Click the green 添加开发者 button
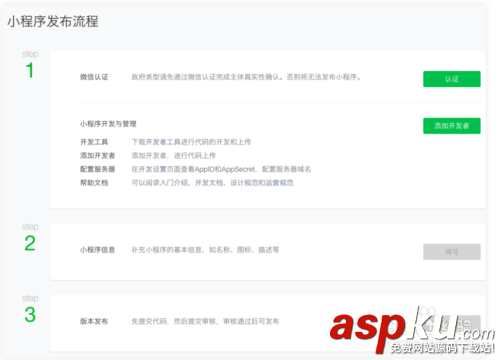The width and height of the screenshot is (500, 360). pos(452,126)
